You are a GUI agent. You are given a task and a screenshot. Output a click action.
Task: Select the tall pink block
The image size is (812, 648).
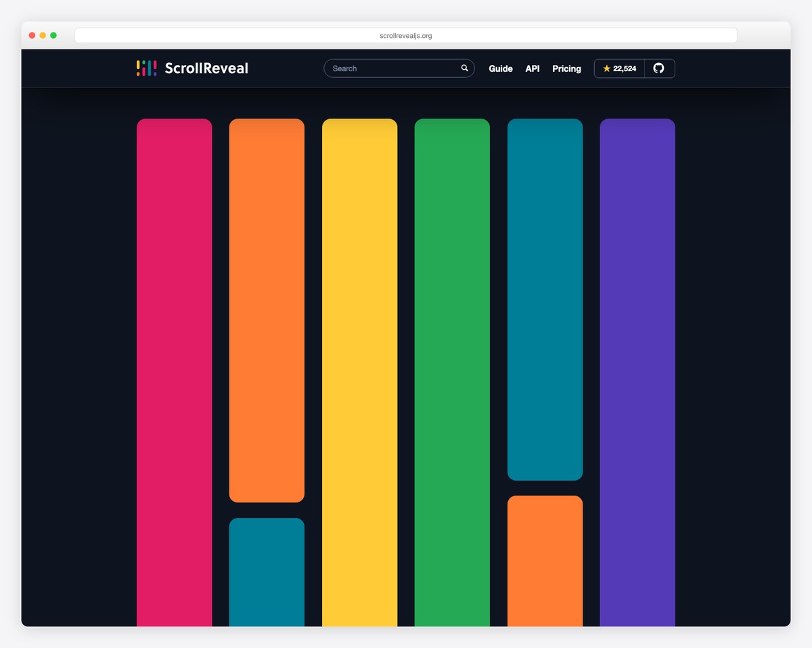coord(174,372)
